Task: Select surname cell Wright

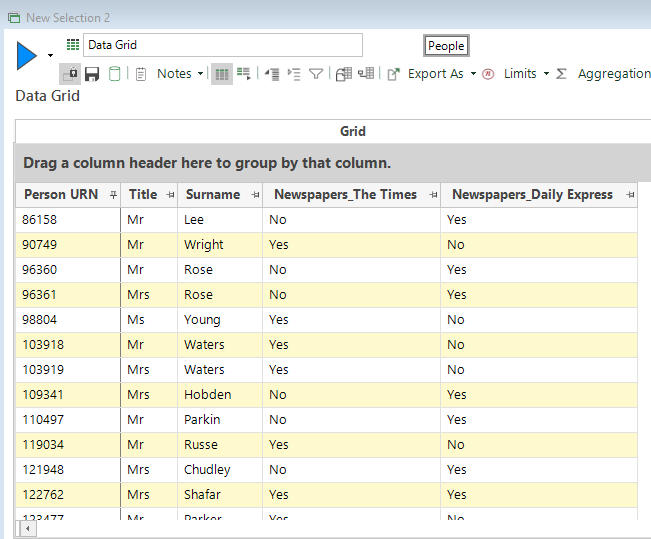Action: pos(220,245)
